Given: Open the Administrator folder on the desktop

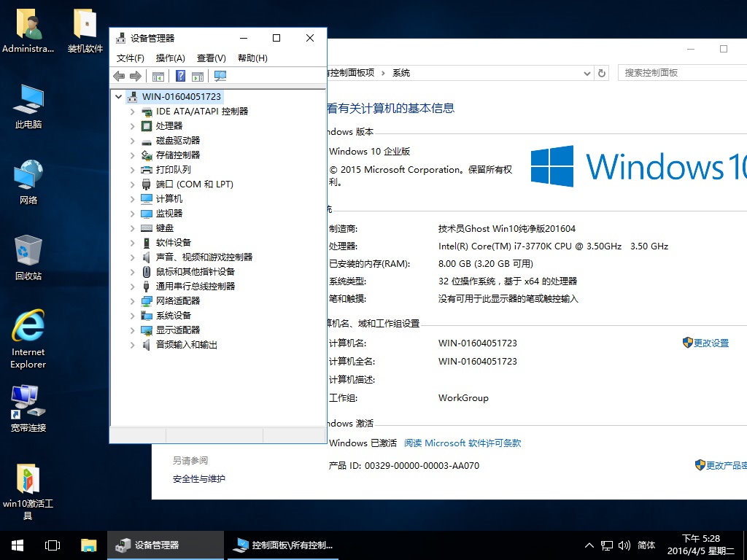Looking at the screenshot, I should (x=28, y=31).
